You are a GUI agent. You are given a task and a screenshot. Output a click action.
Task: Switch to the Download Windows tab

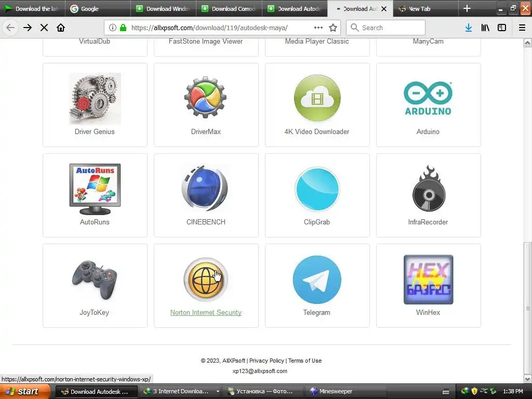click(163, 9)
